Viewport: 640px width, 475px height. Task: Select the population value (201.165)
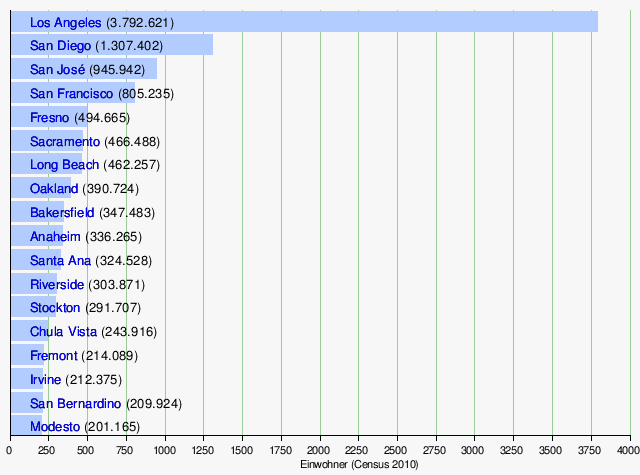click(x=112, y=427)
